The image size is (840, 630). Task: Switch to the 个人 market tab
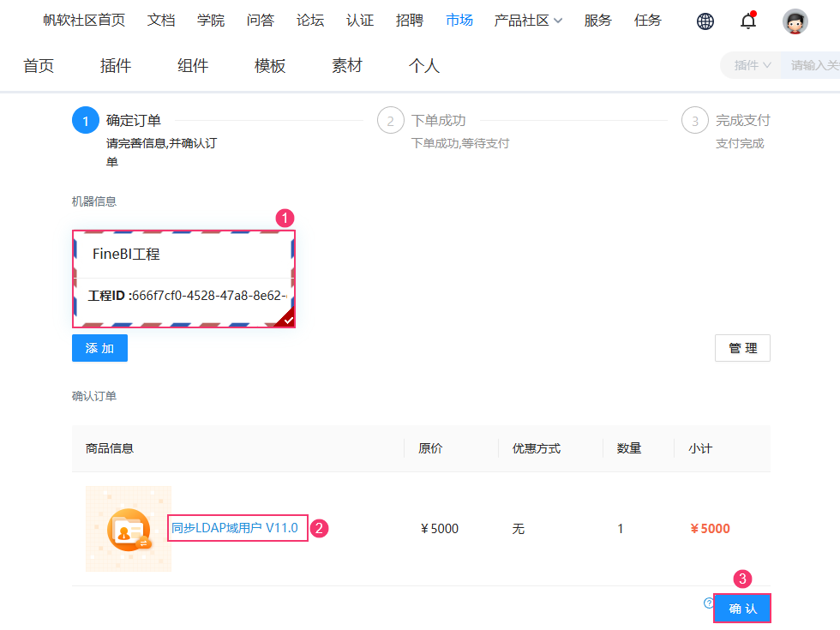(x=424, y=65)
